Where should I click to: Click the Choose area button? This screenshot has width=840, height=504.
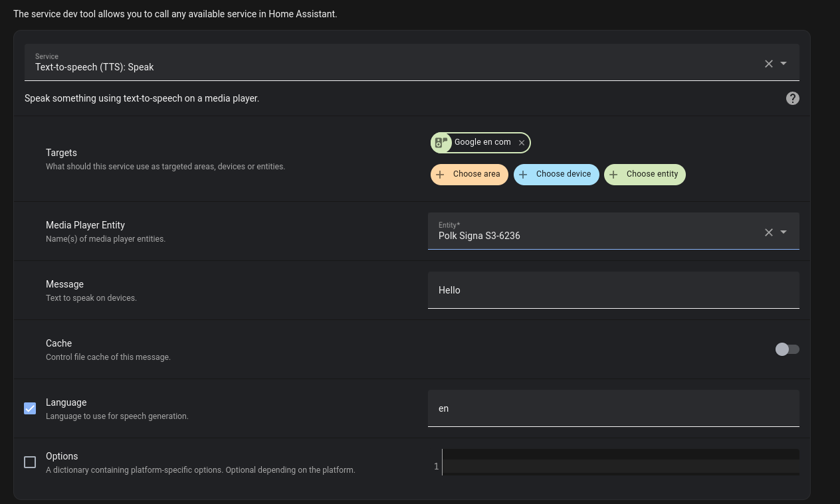[469, 174]
